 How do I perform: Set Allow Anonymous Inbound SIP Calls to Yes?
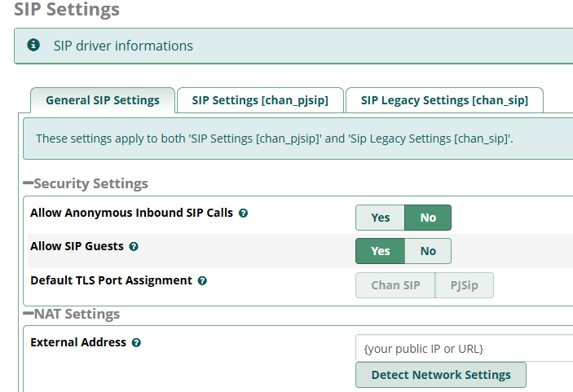coord(380,218)
